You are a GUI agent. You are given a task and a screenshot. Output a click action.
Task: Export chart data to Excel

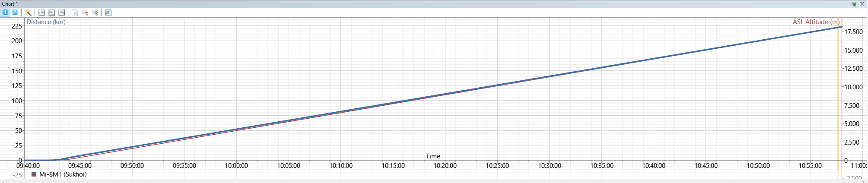[x=108, y=13]
